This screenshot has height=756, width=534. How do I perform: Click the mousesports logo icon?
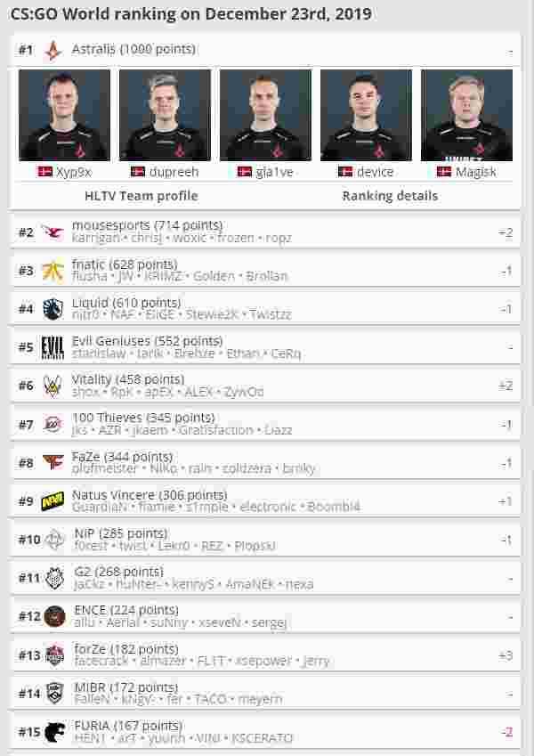coord(53,232)
